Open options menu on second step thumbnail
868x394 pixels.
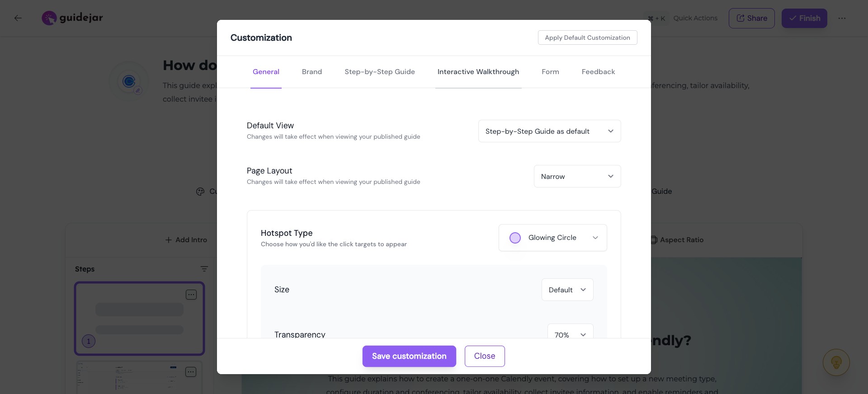point(191,372)
